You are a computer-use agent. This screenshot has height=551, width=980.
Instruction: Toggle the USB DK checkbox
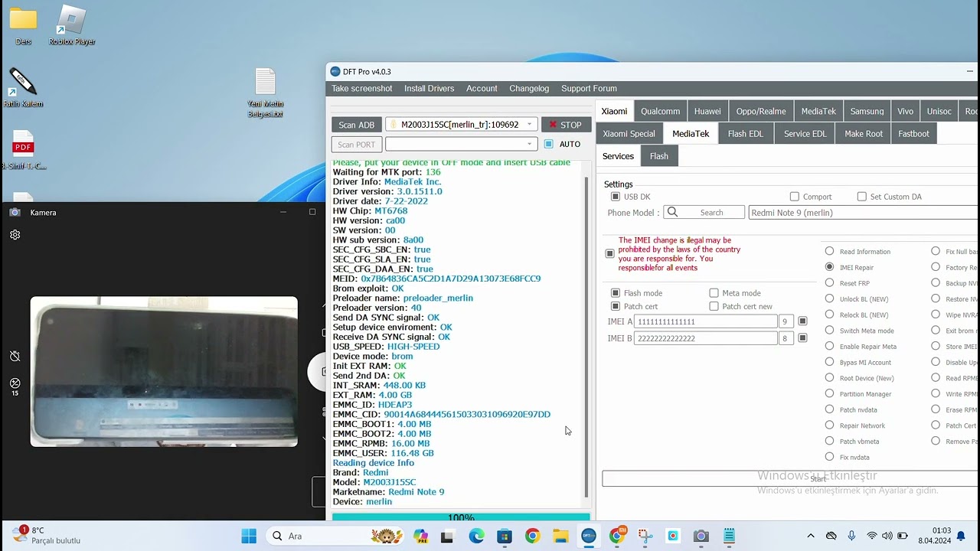click(x=616, y=197)
